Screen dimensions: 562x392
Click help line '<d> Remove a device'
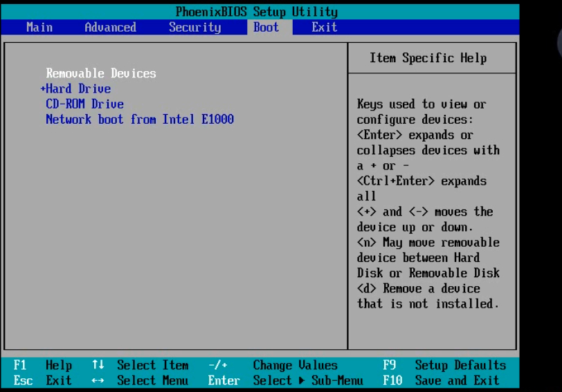419,288
